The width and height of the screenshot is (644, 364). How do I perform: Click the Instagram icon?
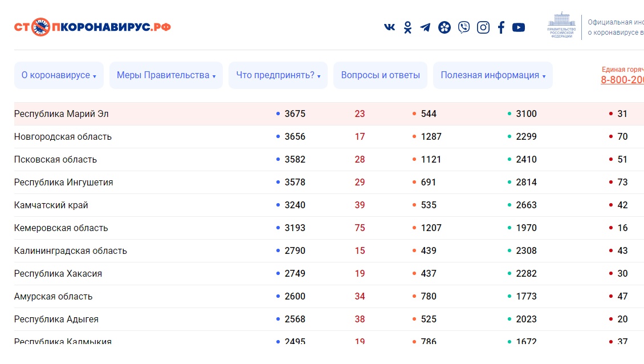click(483, 27)
